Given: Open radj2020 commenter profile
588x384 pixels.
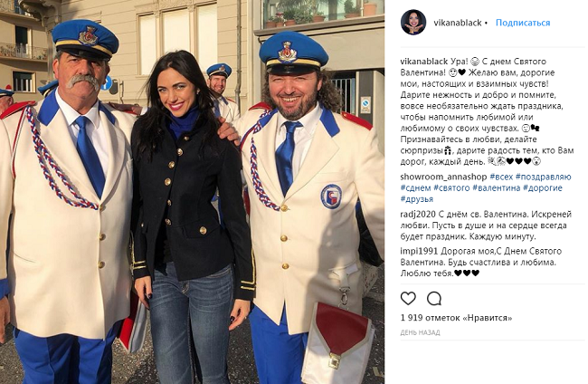Looking at the screenshot, I should pyautogui.click(x=418, y=215).
